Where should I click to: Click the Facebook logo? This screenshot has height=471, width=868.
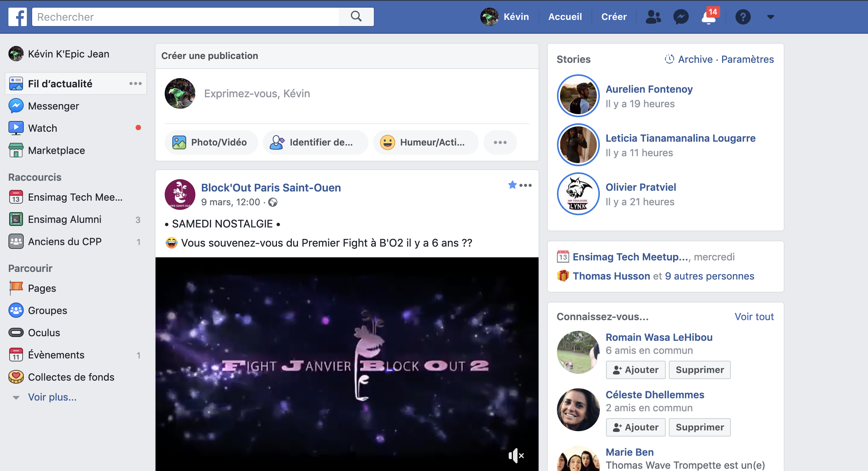point(18,17)
